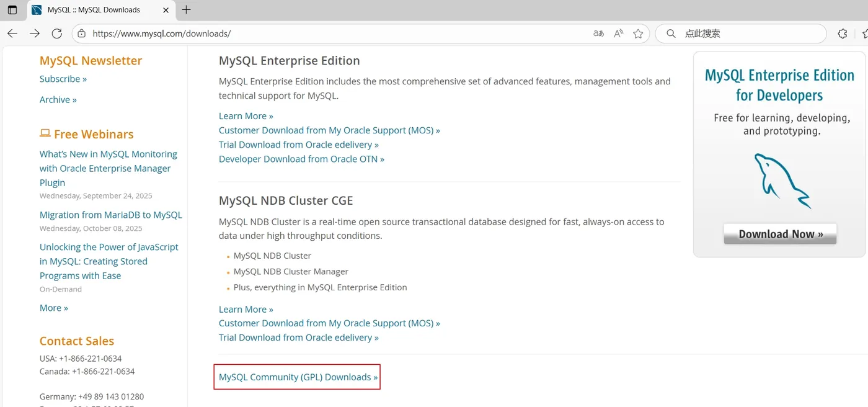Add page to favorites with star icon

tap(638, 34)
